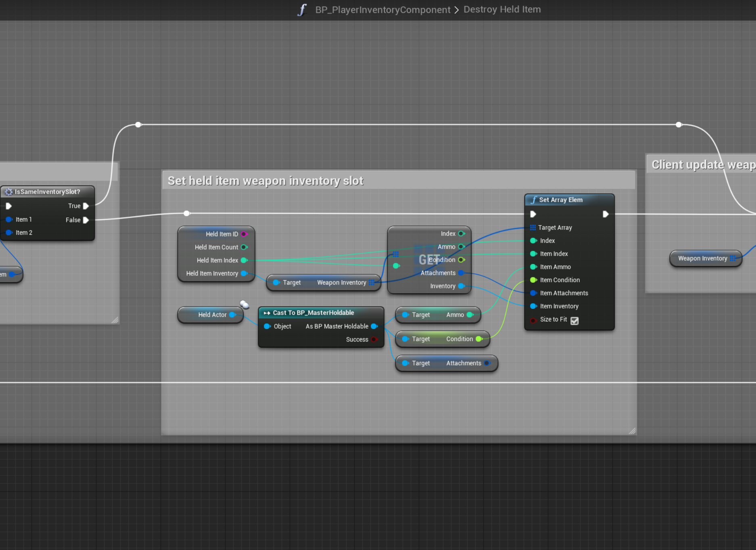
Task: Click the Success pin on Cast node
Action: (374, 340)
